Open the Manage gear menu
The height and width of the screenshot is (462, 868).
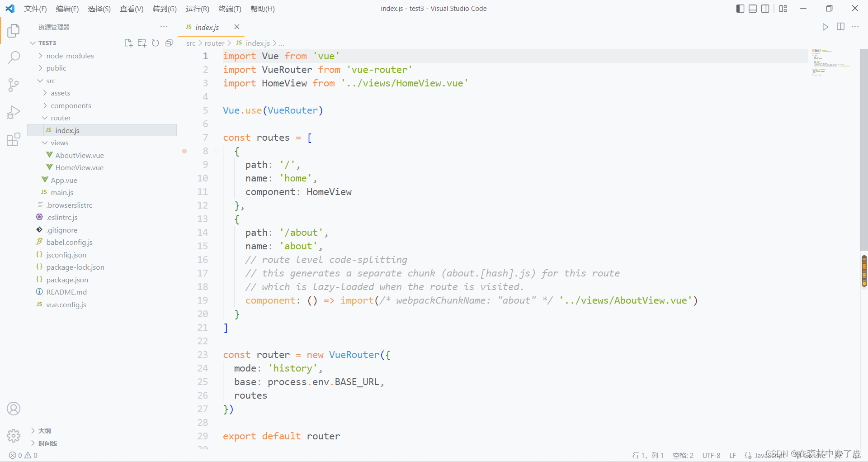point(14,436)
